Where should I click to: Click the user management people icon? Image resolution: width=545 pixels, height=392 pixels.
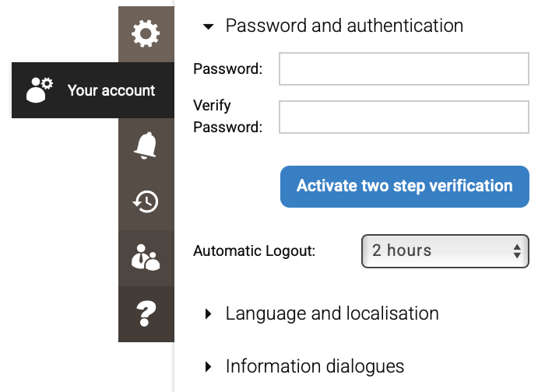[146, 257]
